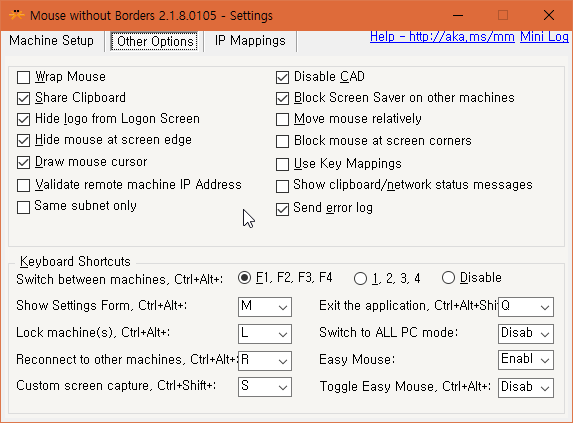Close the Settings window

pos(549,15)
